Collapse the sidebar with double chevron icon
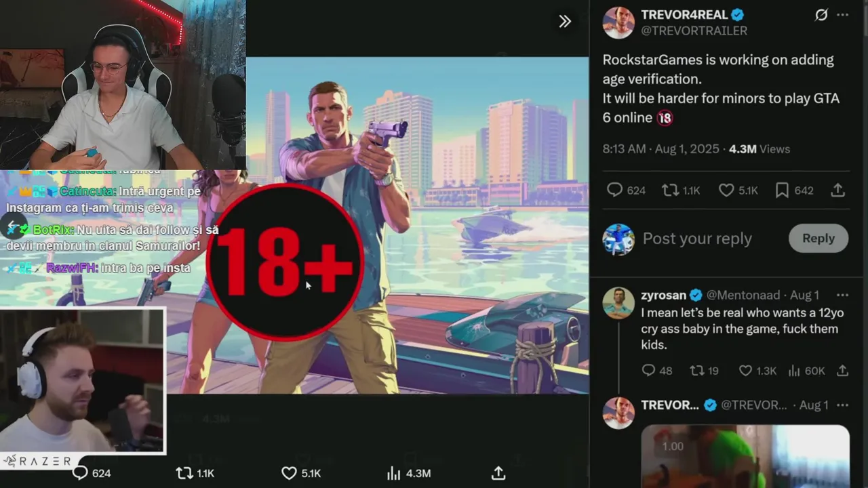The width and height of the screenshot is (868, 488). [564, 22]
